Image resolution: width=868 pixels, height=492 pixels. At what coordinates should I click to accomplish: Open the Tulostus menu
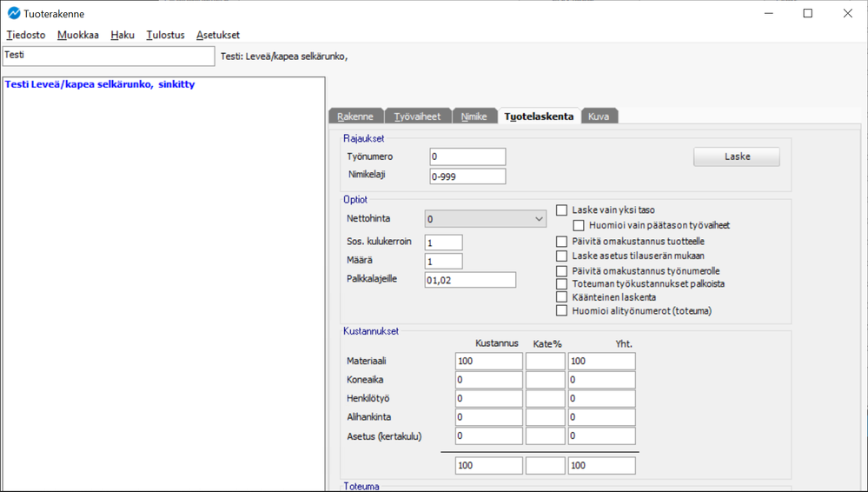click(165, 35)
